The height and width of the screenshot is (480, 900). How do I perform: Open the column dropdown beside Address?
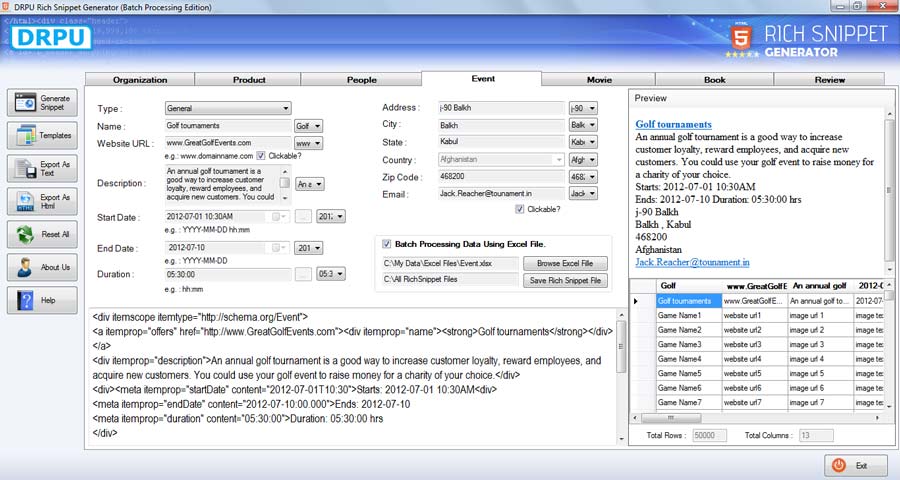click(x=583, y=108)
